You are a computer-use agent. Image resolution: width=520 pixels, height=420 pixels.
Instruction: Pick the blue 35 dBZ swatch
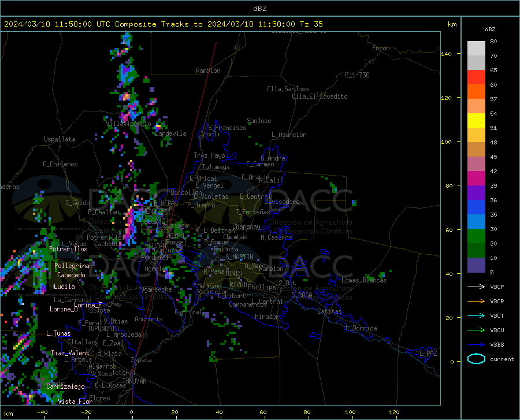[x=476, y=207]
